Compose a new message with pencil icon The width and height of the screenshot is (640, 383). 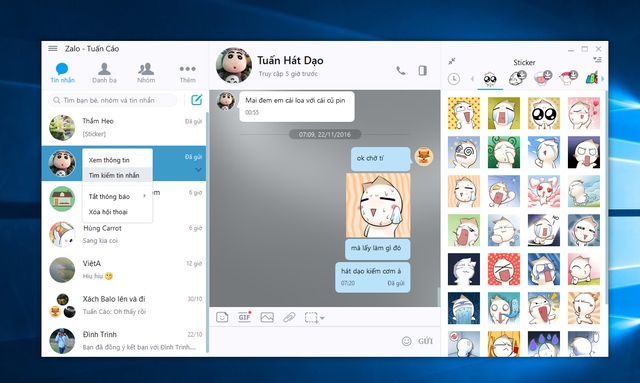point(197,100)
